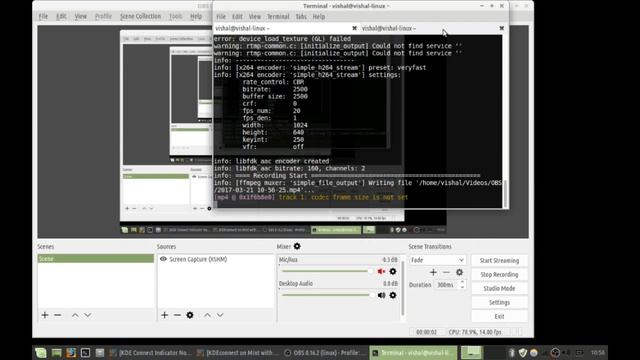640x360 pixels.
Task: Move scene down arrow
Action: pos(88,315)
